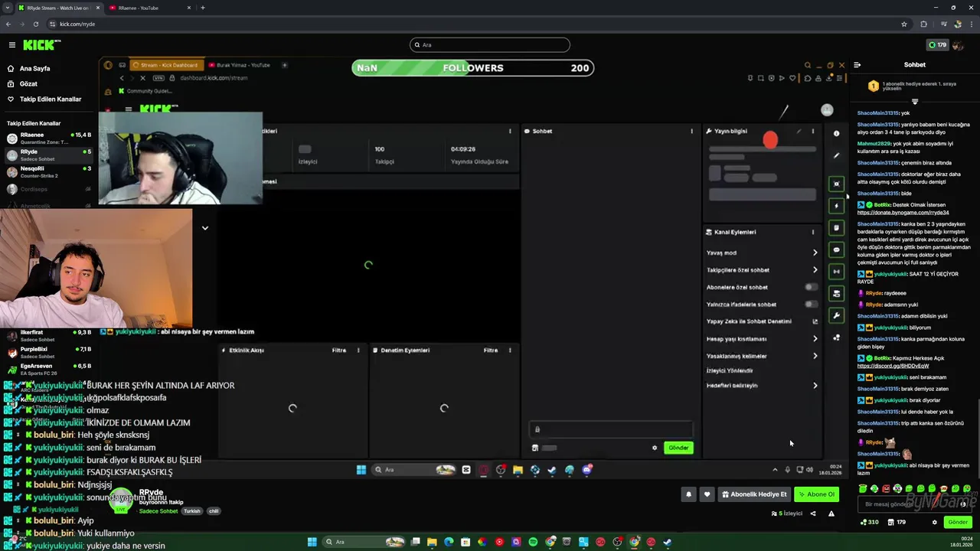Viewport: 980px width, 551px height.
Task: Open Windows Start menu on taskbar
Action: 312,542
